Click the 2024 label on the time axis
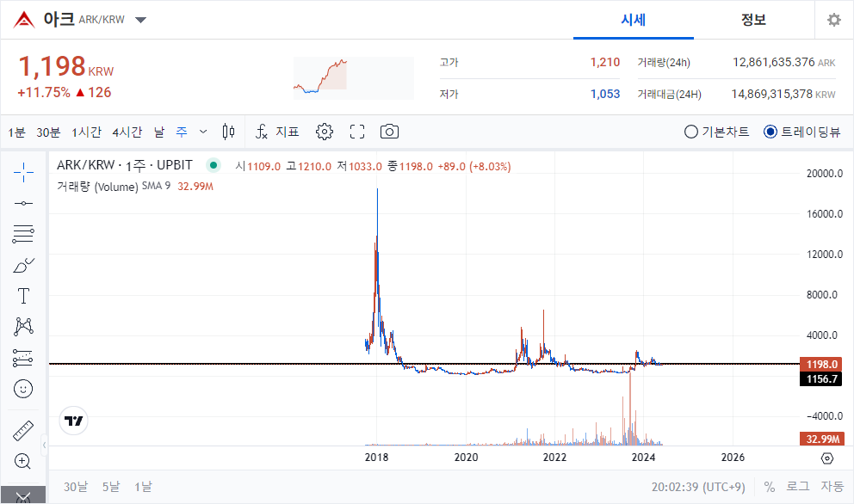Image resolution: width=854 pixels, height=504 pixels. point(643,458)
